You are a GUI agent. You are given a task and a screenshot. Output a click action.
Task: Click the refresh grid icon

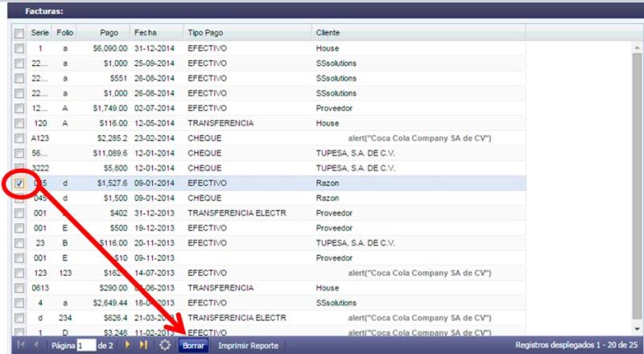pos(165,345)
